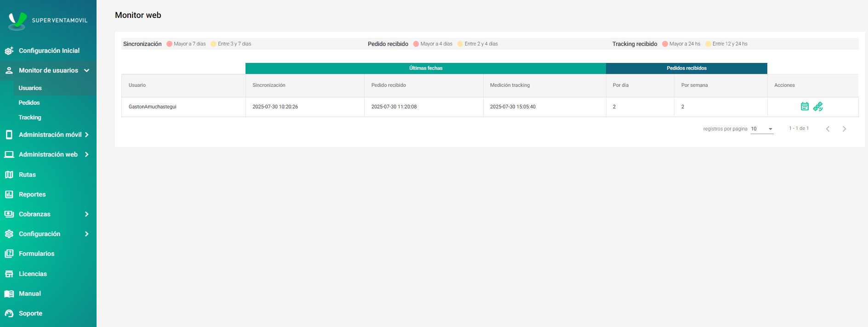The width and height of the screenshot is (868, 327).
Task: Click the yellow dot beside 'Entre 12 y 24 hs'
Action: (708, 44)
